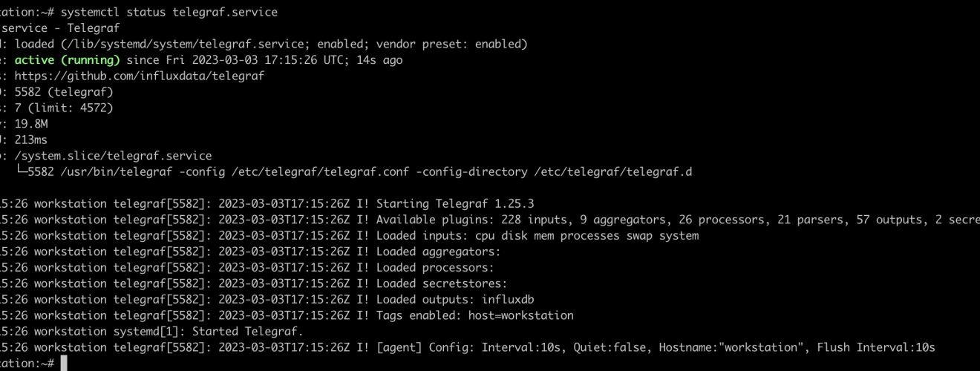Click the /system.slice/telegraf.service cgroup path
Viewport: 980px width, 371px height.
(114, 156)
